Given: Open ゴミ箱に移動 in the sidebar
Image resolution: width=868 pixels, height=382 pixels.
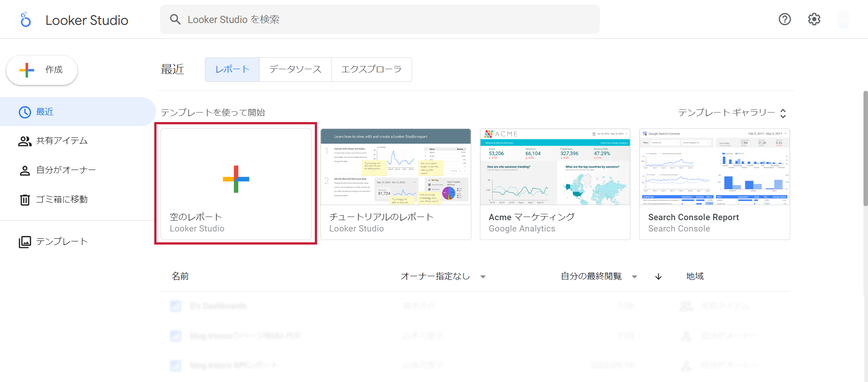Looking at the screenshot, I should tap(78, 199).
